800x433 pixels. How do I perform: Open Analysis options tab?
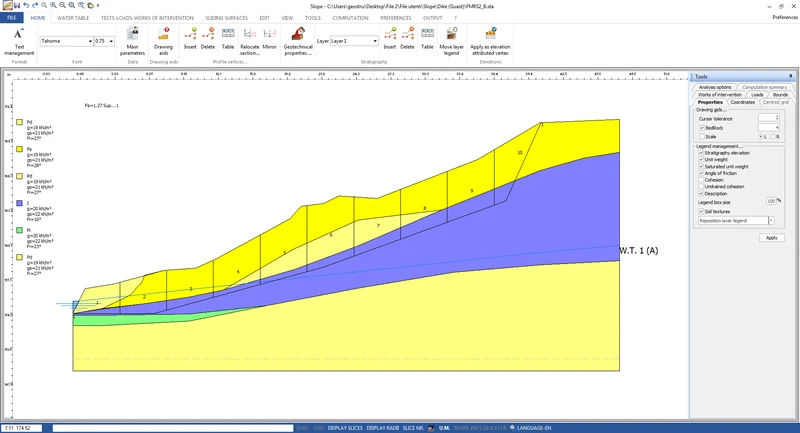click(715, 87)
